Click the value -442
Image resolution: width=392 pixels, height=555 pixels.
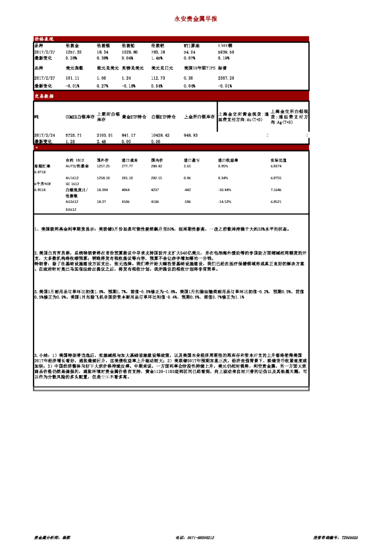coord(187,190)
